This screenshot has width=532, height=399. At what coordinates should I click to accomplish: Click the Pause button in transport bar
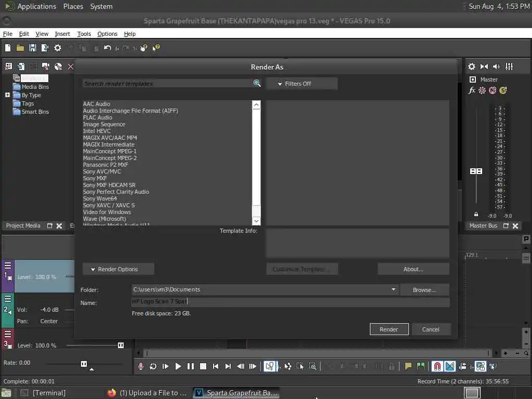click(190, 366)
